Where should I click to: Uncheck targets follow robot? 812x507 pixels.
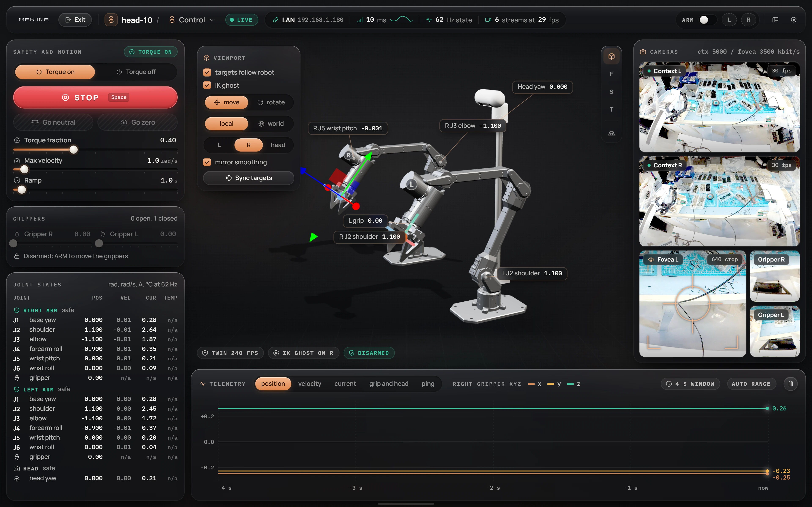[x=207, y=72]
